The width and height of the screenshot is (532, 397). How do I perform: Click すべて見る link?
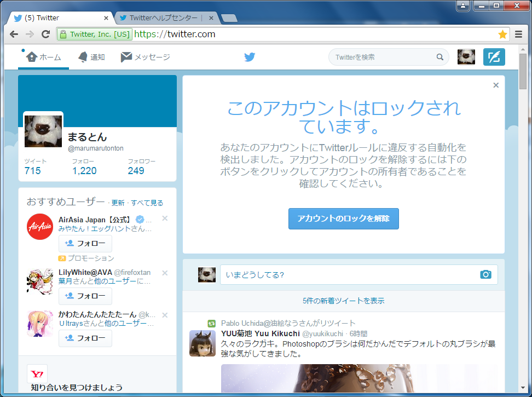(x=147, y=203)
